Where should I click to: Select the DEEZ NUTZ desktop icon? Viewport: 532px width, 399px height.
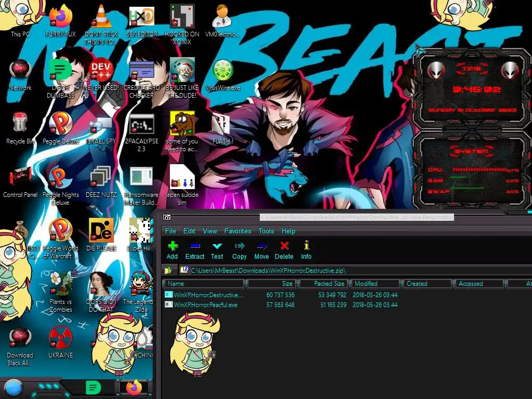click(101, 182)
